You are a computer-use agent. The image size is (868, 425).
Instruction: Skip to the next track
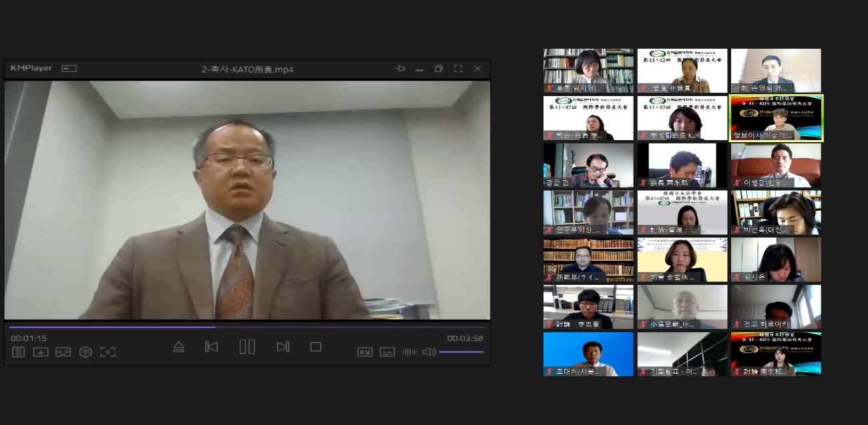tap(282, 347)
